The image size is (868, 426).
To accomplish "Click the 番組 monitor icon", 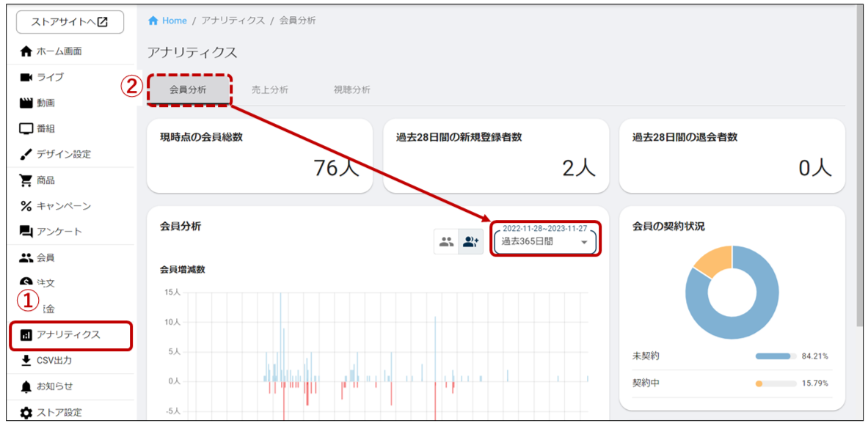I will (x=26, y=129).
